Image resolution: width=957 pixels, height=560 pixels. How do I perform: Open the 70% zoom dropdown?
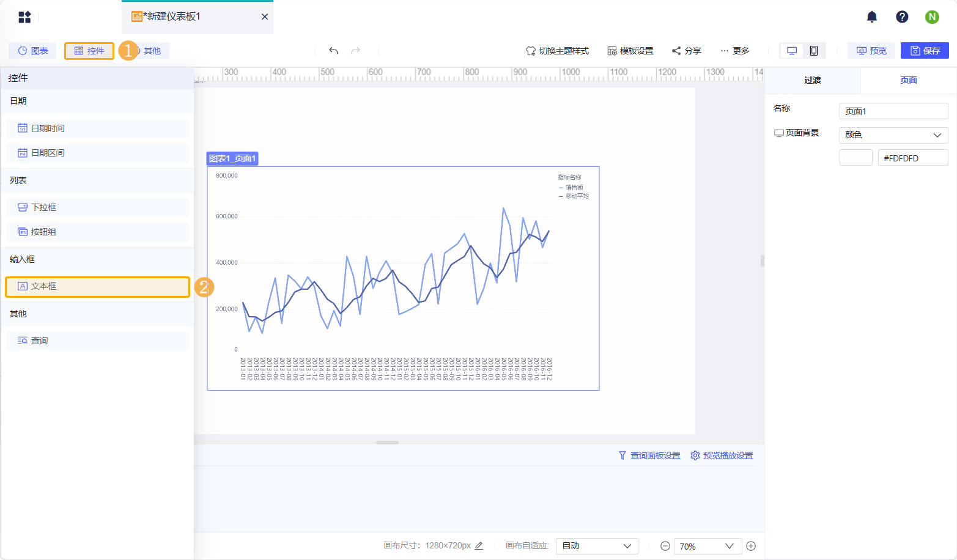click(x=708, y=546)
